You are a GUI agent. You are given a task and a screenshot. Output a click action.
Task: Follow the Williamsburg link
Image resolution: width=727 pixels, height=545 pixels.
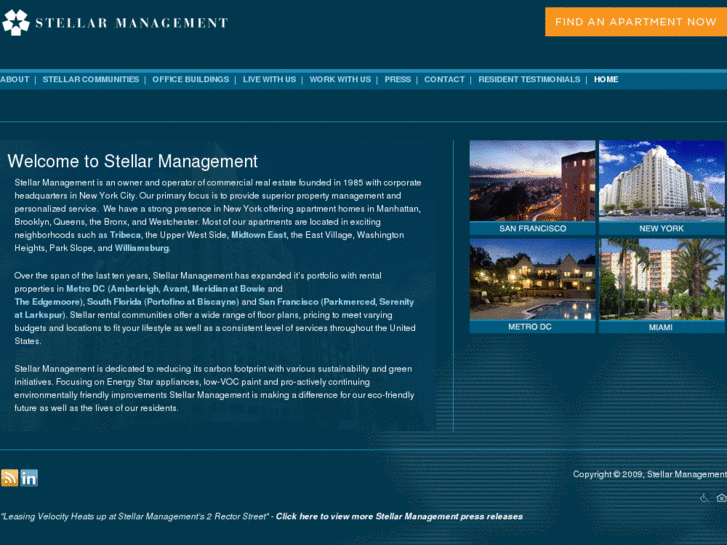tap(142, 248)
